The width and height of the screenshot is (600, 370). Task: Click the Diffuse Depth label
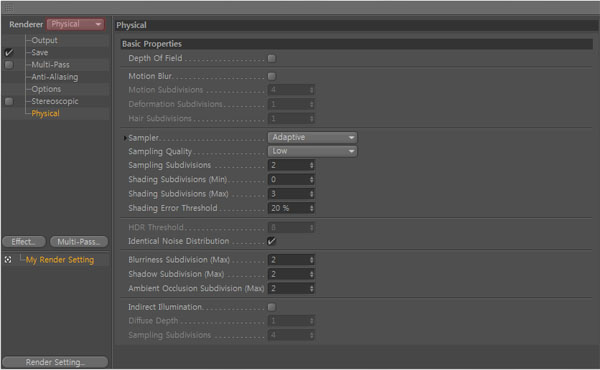point(153,321)
